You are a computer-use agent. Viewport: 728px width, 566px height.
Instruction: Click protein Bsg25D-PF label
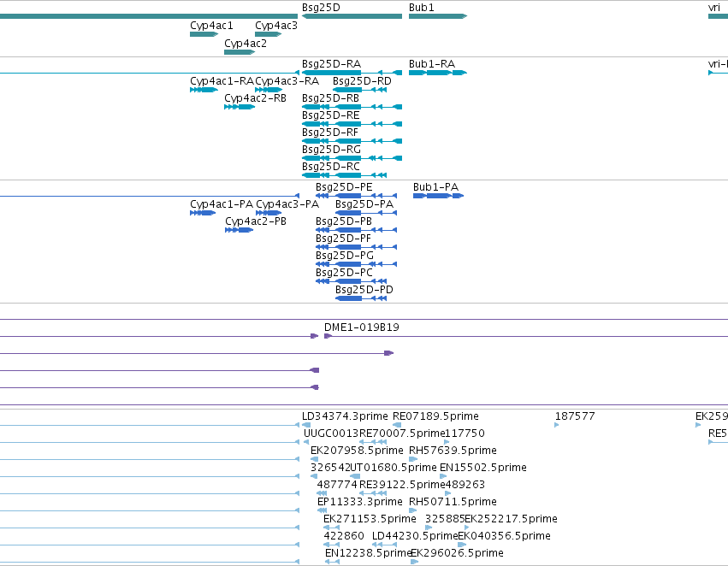coord(344,239)
